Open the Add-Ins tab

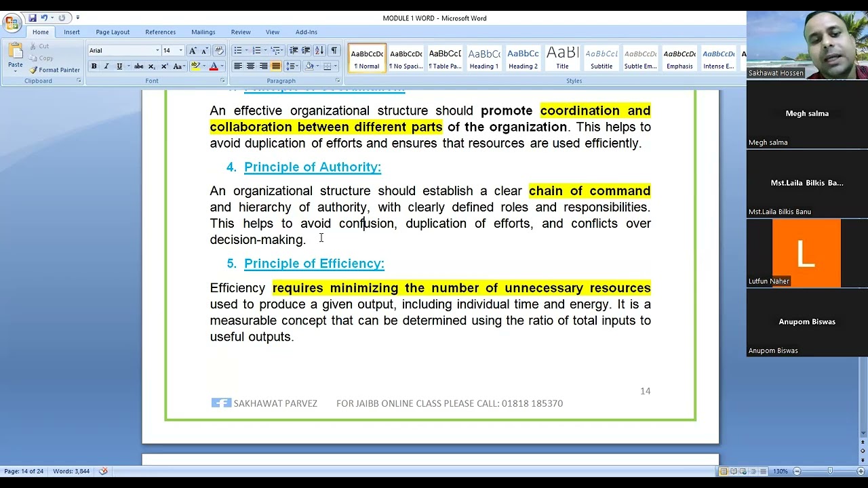pos(307,32)
